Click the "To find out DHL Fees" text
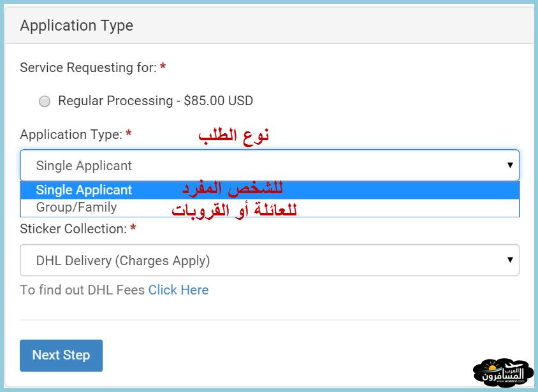The height and width of the screenshot is (392, 538). (x=82, y=290)
